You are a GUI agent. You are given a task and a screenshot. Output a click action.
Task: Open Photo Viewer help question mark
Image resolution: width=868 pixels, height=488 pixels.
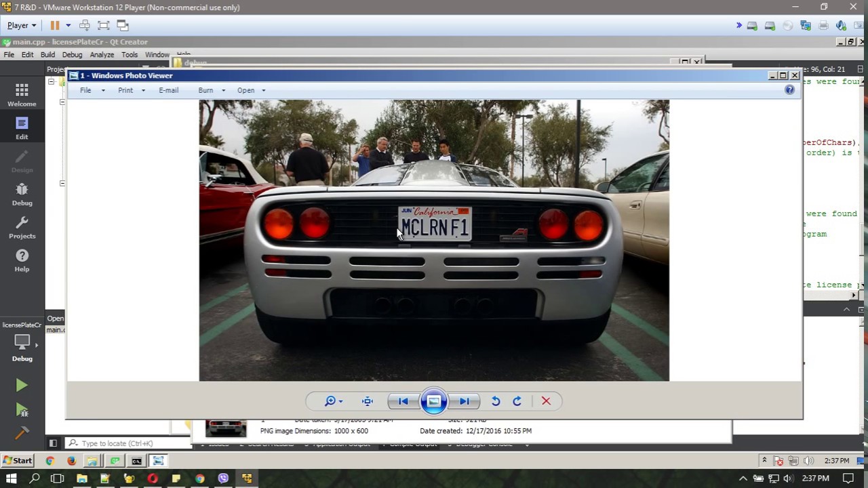coord(789,89)
